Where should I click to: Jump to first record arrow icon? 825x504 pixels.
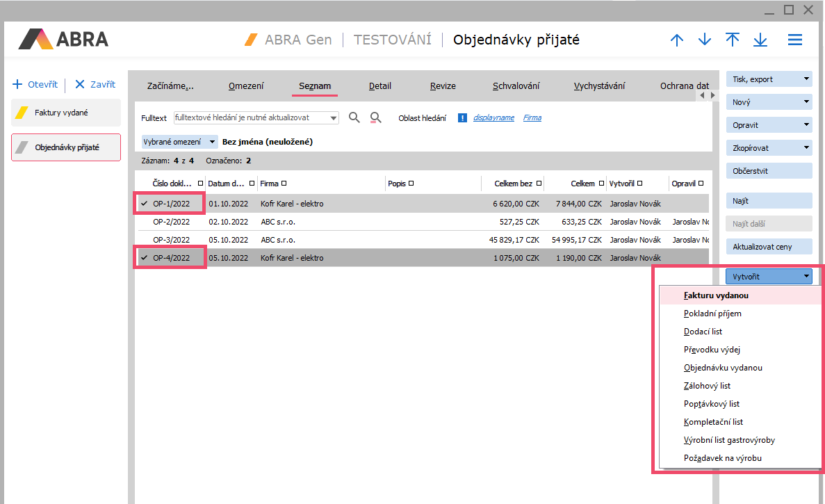[733, 40]
